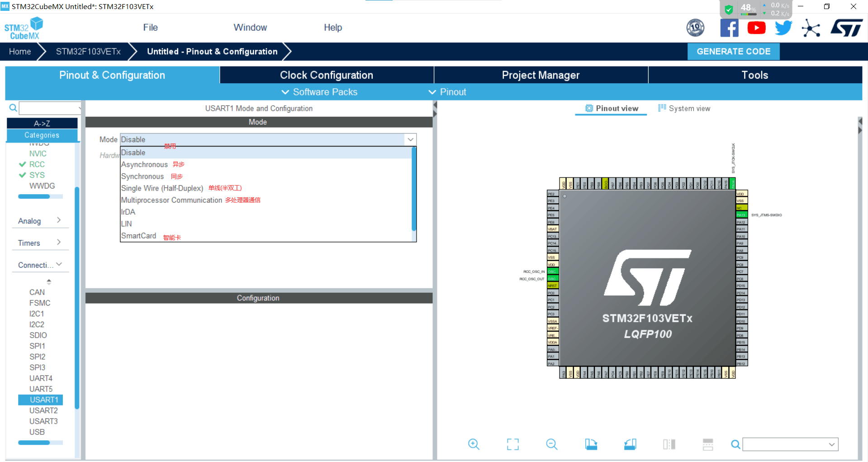Switch to System view

coord(684,109)
